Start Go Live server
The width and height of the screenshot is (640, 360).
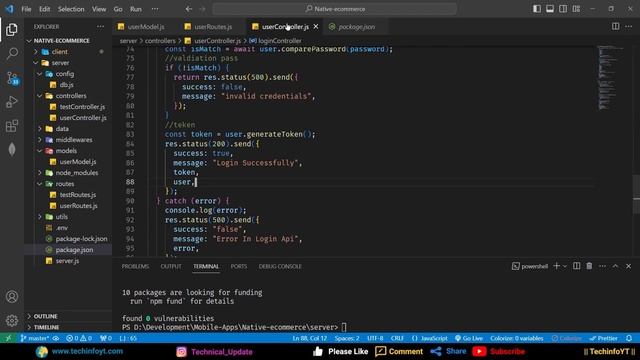point(469,338)
